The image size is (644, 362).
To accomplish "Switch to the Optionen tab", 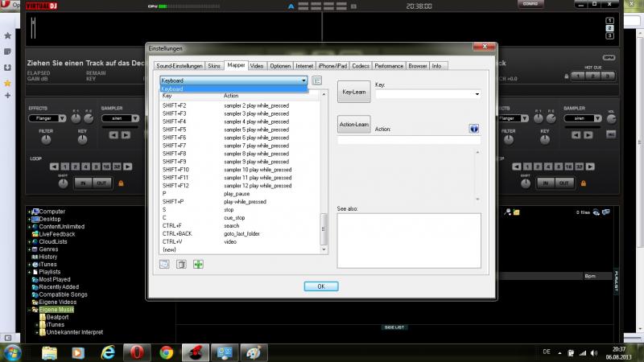I will [x=280, y=66].
